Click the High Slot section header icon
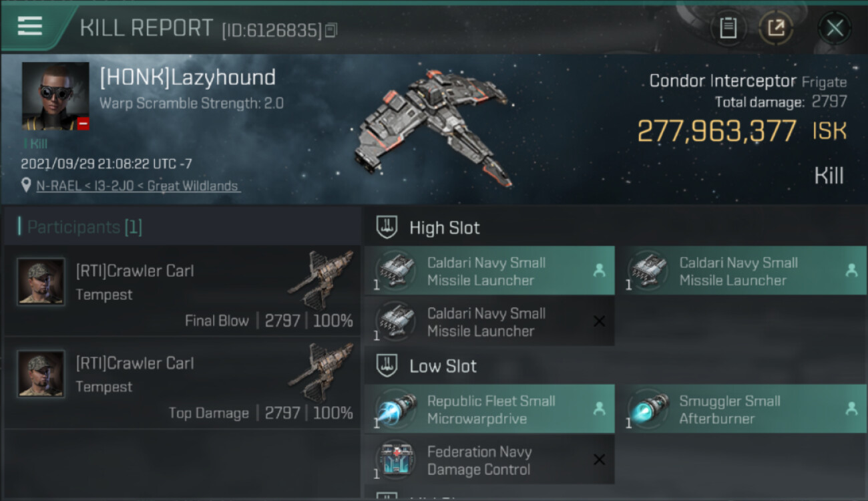Image resolution: width=868 pixels, height=501 pixels. 387,227
